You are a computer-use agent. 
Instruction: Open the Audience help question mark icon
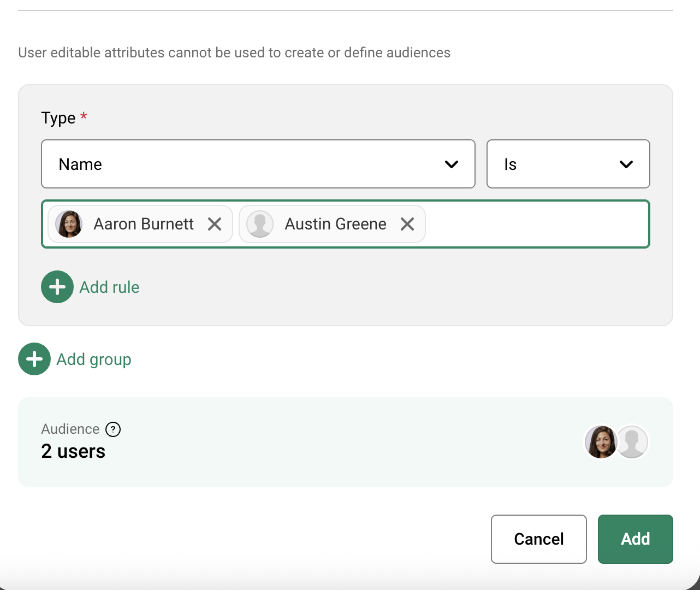pos(113,429)
